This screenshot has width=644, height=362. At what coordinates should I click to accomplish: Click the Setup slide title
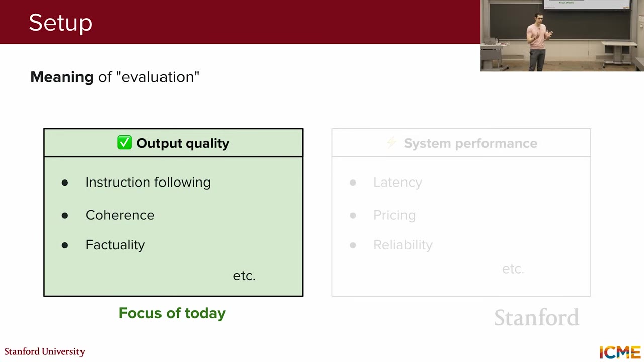(60, 23)
